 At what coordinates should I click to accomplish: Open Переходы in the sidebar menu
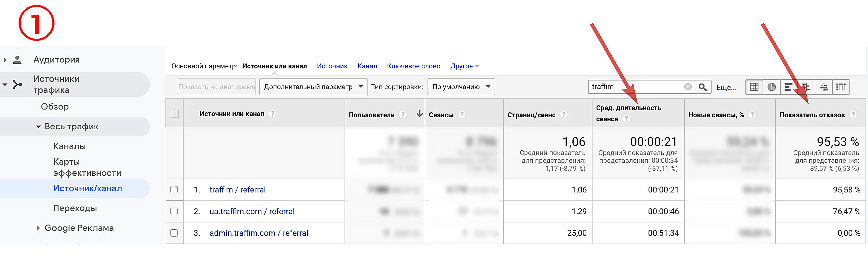tap(75, 208)
